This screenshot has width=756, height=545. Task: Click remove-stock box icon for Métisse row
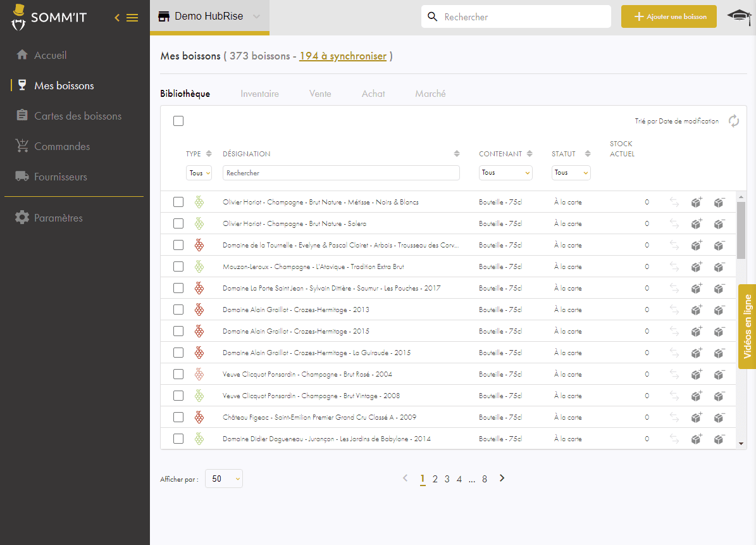(x=719, y=202)
